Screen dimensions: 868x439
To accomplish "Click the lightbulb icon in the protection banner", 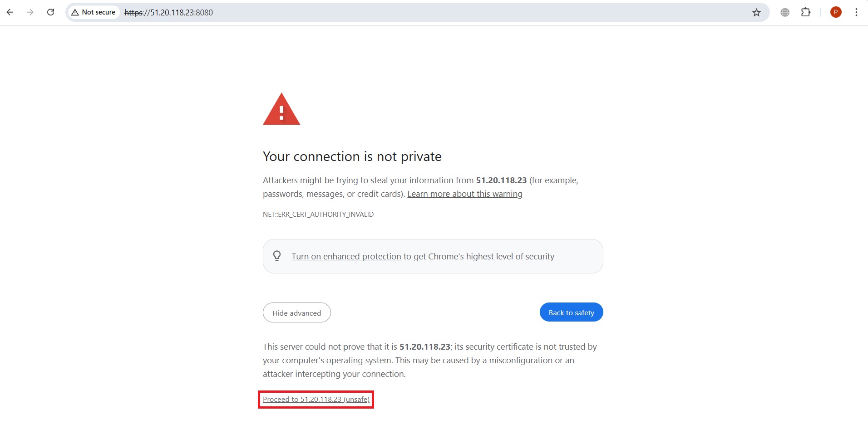I will tap(277, 256).
